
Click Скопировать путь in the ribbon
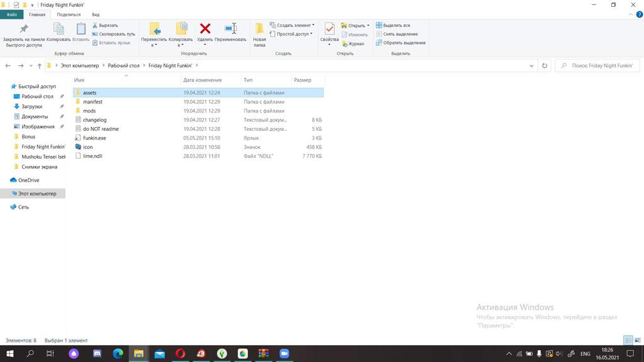click(113, 34)
